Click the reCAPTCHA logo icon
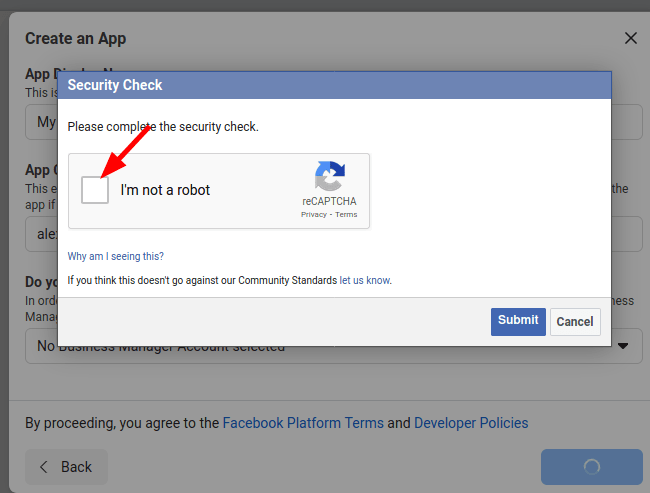The image size is (650, 493). [x=330, y=176]
